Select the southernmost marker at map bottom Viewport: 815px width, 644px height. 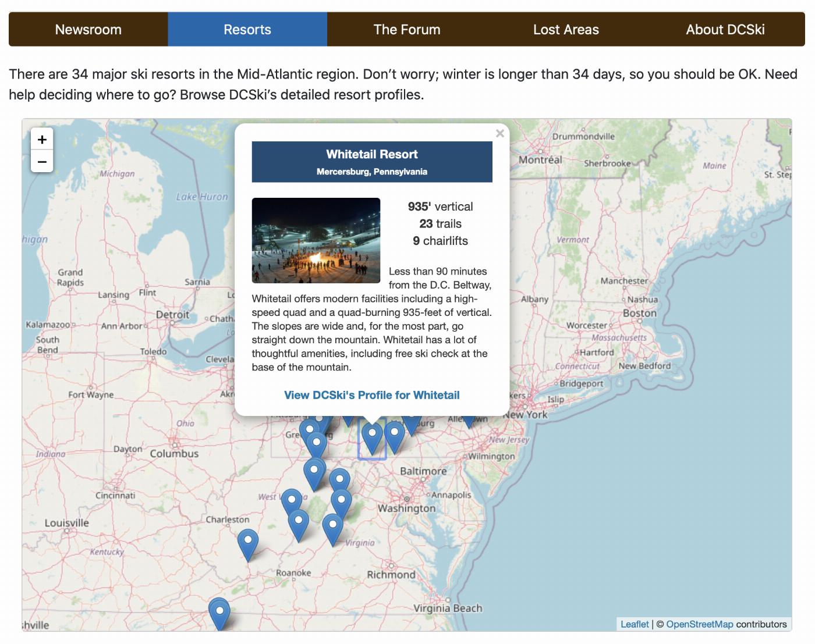click(x=219, y=615)
